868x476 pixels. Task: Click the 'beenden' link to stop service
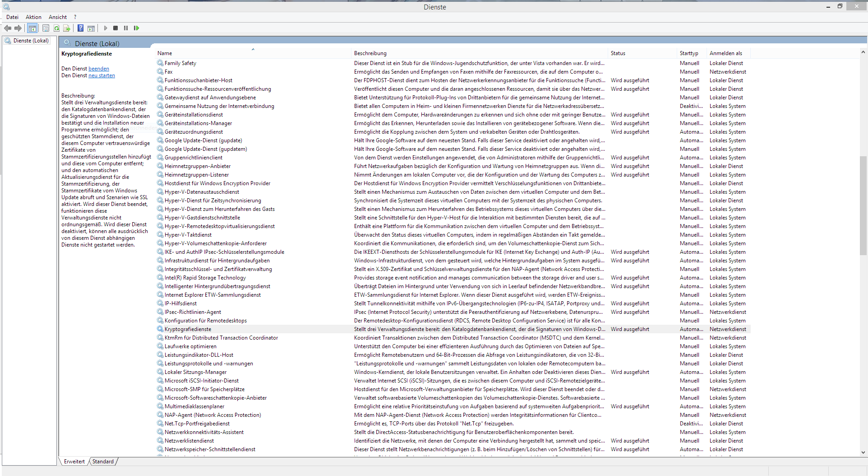[x=99, y=69]
